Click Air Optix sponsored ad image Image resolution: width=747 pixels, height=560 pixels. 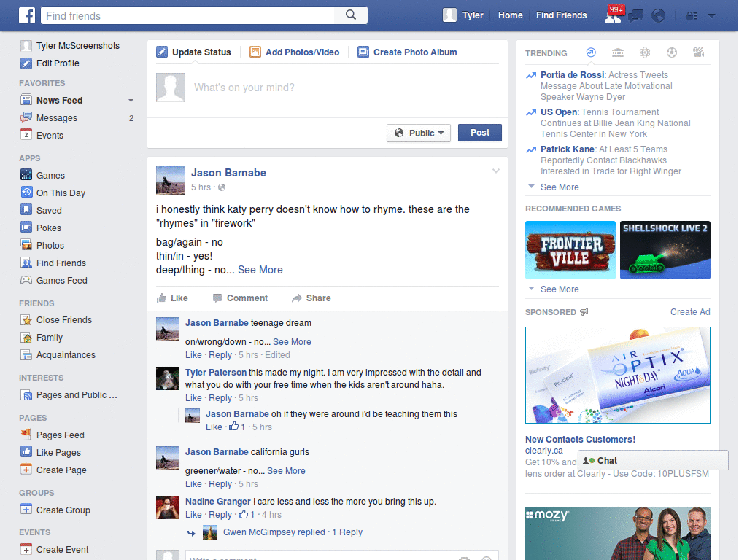pyautogui.click(x=617, y=376)
